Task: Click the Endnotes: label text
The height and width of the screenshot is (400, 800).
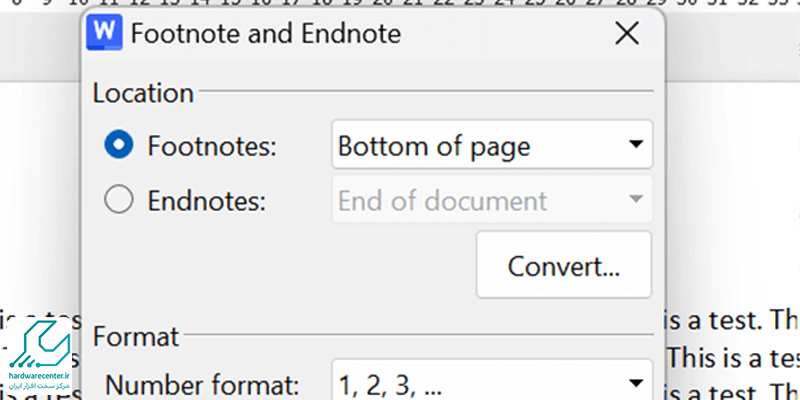Action: tap(207, 200)
